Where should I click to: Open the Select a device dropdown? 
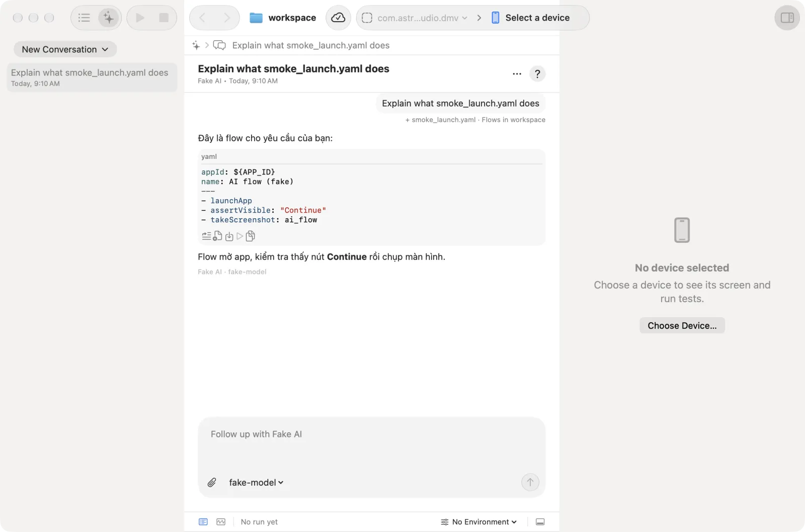(x=531, y=18)
